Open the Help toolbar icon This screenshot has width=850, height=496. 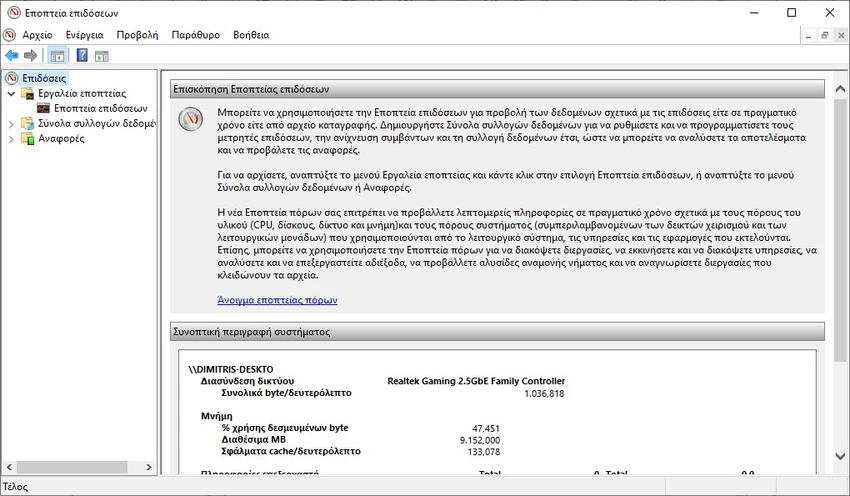click(x=82, y=55)
